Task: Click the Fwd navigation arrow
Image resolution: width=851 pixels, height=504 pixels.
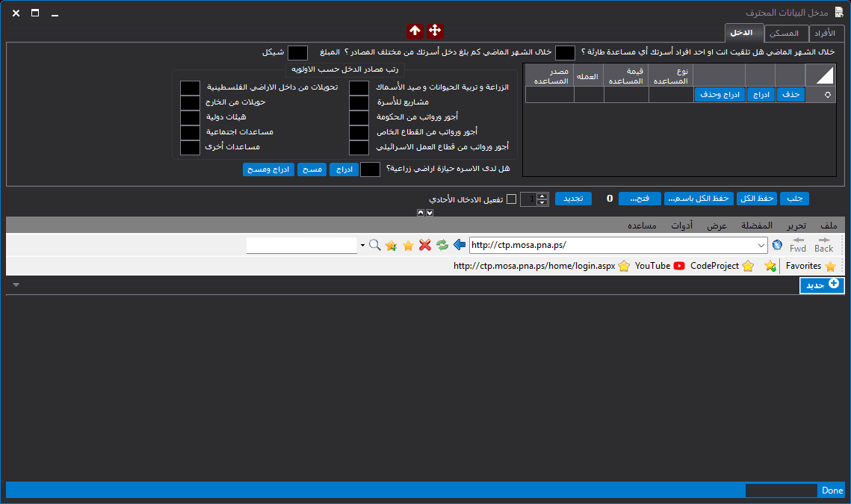Action: point(798,245)
